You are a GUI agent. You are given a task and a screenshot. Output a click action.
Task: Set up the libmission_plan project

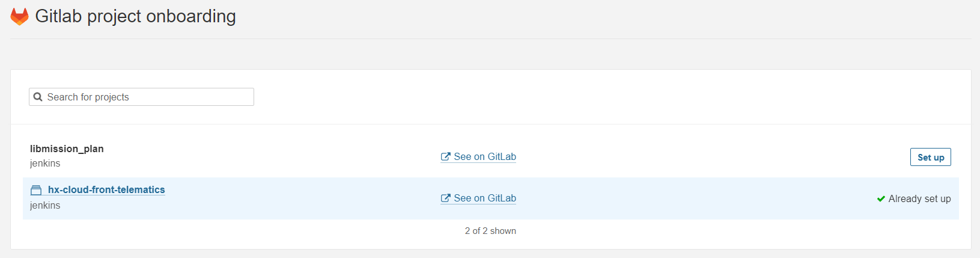pos(930,157)
